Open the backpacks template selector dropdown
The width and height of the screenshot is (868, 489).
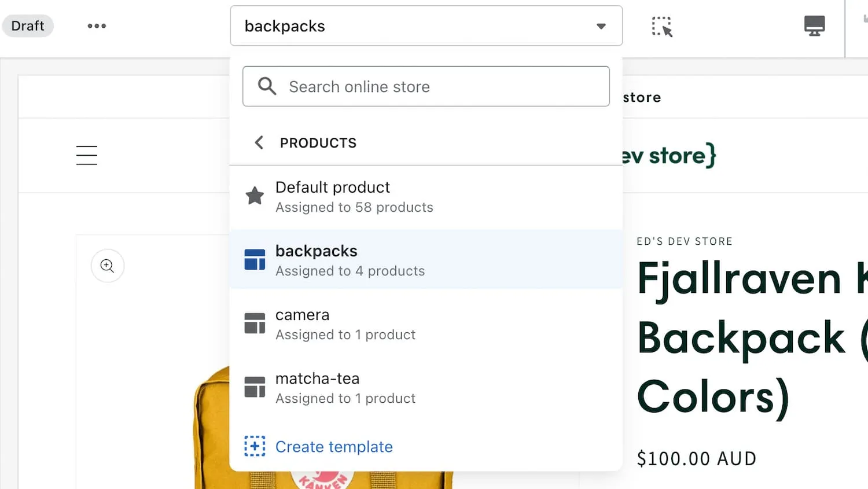[x=426, y=26]
